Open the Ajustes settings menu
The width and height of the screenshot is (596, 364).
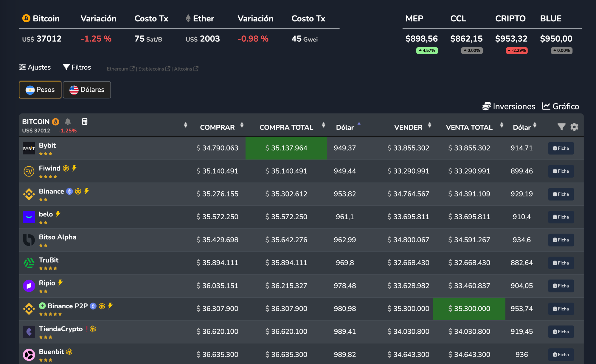tap(35, 67)
